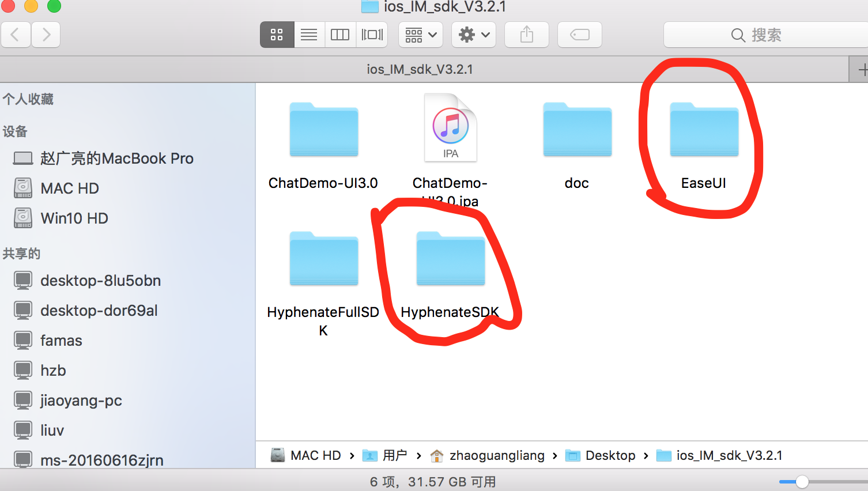The height and width of the screenshot is (491, 868).
Task: Switch to icon view mode
Action: point(277,35)
